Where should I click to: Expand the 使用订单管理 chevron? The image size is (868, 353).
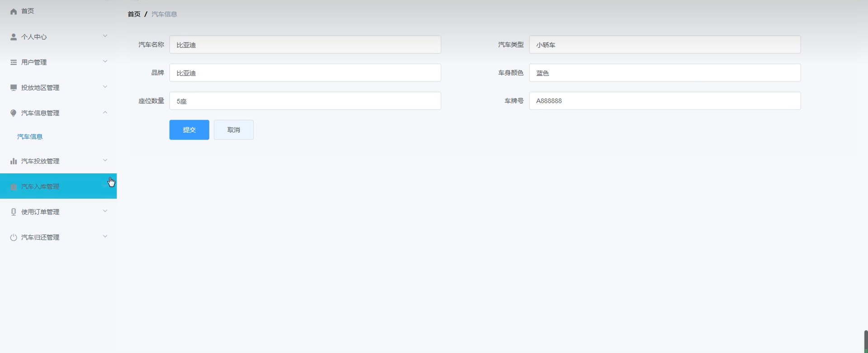pos(105,210)
